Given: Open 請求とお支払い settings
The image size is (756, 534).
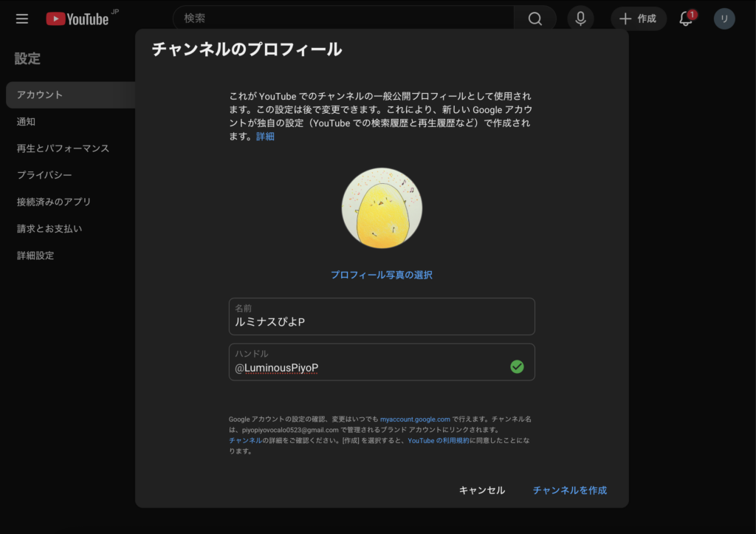Looking at the screenshot, I should click(49, 228).
